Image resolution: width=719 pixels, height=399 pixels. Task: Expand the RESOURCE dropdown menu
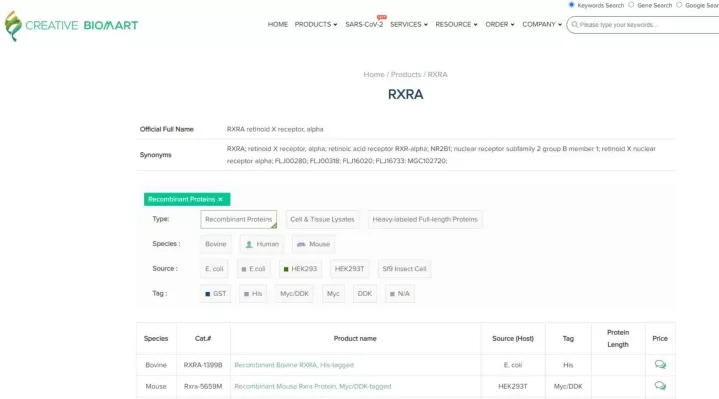tap(456, 25)
